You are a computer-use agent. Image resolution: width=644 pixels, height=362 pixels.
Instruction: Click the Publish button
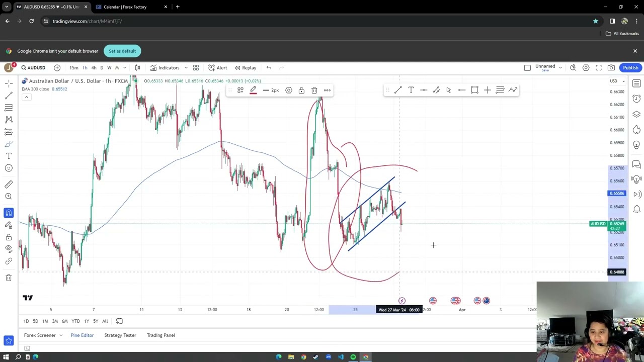click(x=630, y=68)
